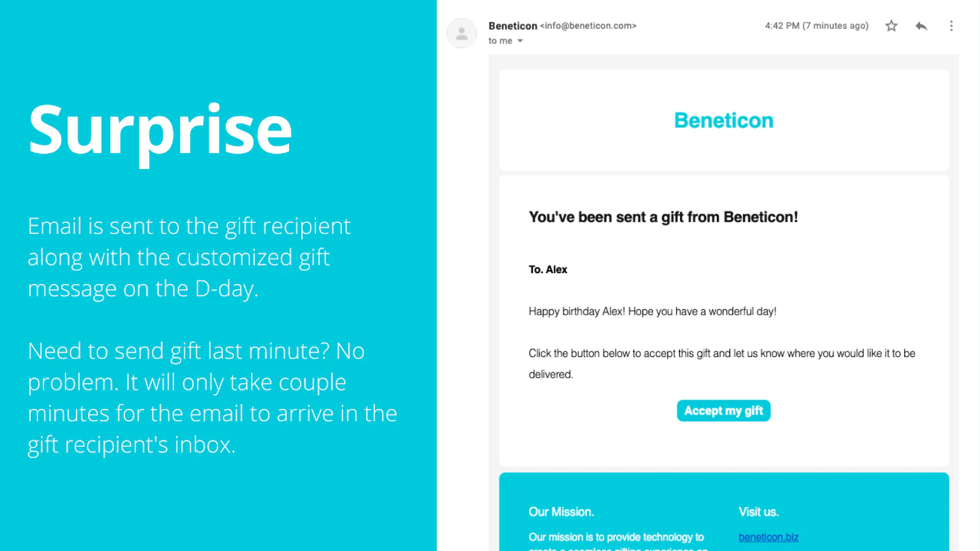Star the Beneticon email
Viewport: 980px width, 551px height.
tap(891, 26)
